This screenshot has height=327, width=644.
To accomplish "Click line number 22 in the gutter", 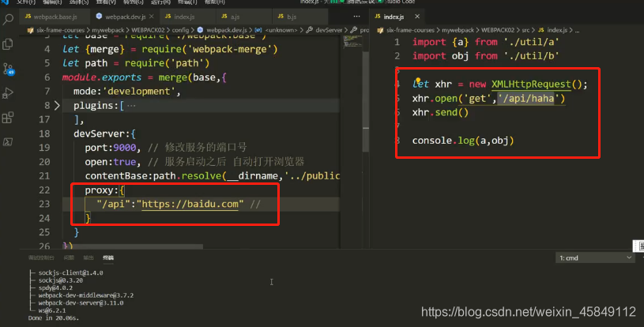I will pos(44,190).
